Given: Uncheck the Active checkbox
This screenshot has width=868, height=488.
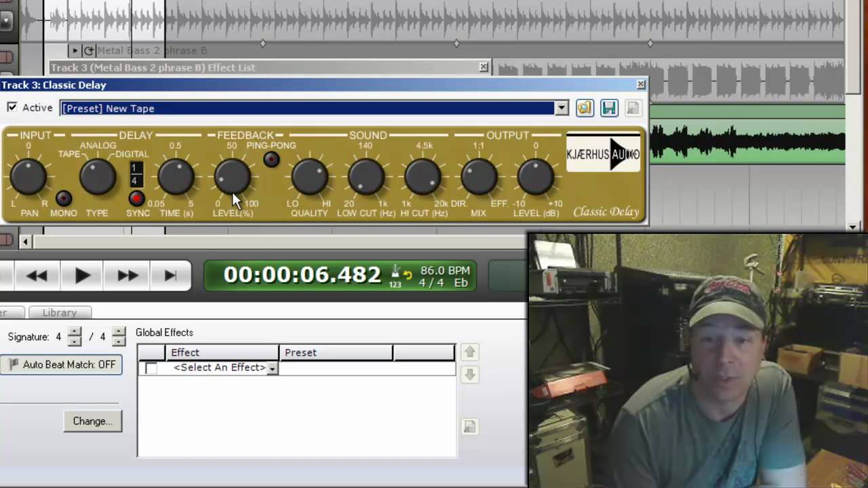Looking at the screenshot, I should point(12,107).
